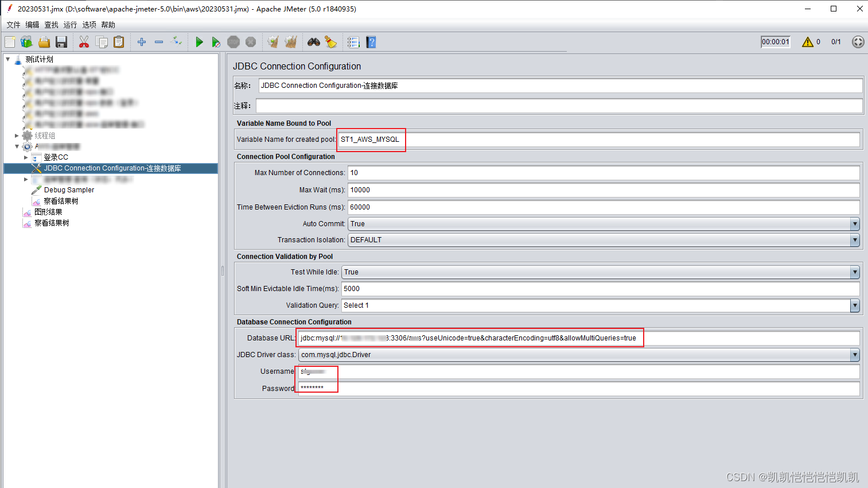
Task: Open the 文件 menu
Action: click(x=13, y=25)
